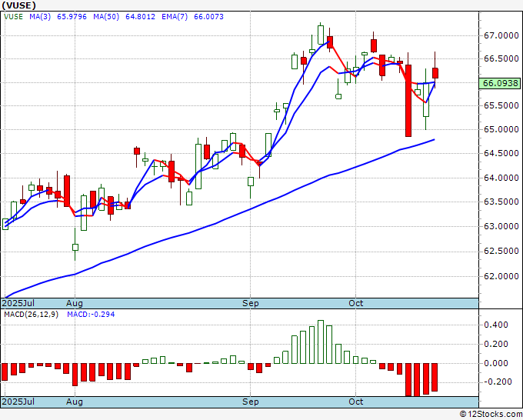523x420 pixels.
Task: Click the 67.0000 price axis label
Action: [x=501, y=35]
